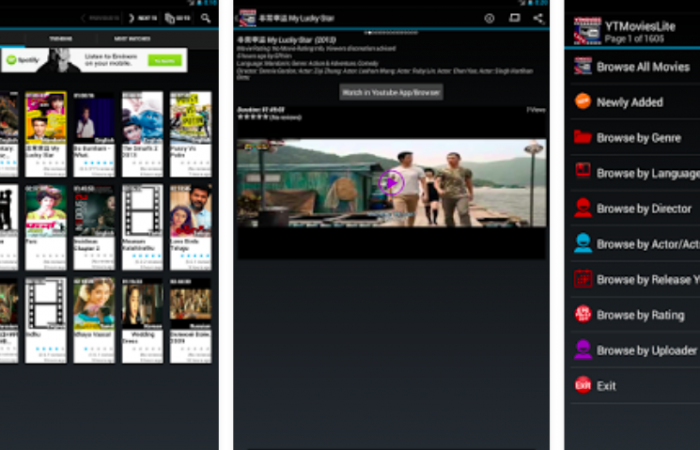Switch to the Trending tab
Viewport: 700px width, 450px height.
60,38
